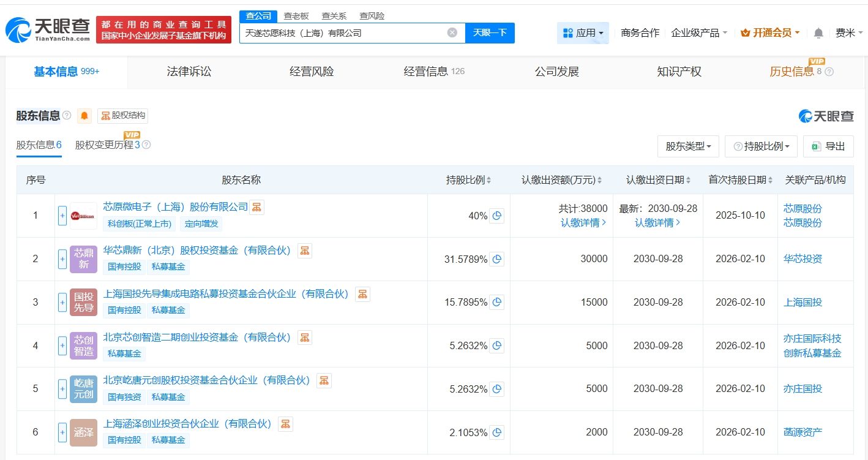Click pie chart icon for 31.5789% row
The width and height of the screenshot is (868, 460).
[497, 259]
